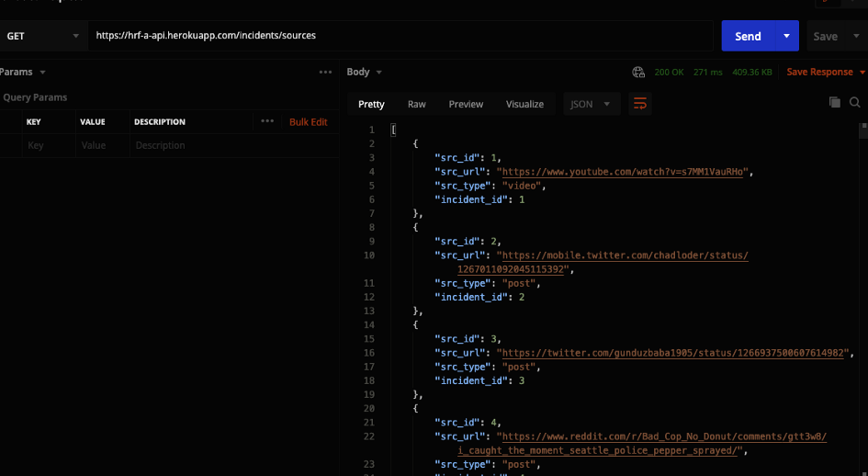Screen dimensions: 868x476
Task: Click the 200 OK status
Action: pos(669,72)
